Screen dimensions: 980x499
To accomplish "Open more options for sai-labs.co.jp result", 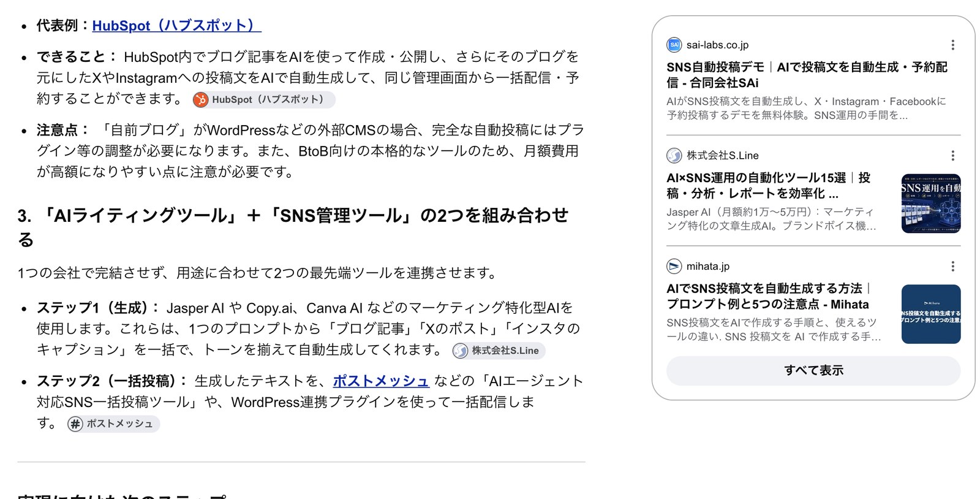I will tap(952, 45).
